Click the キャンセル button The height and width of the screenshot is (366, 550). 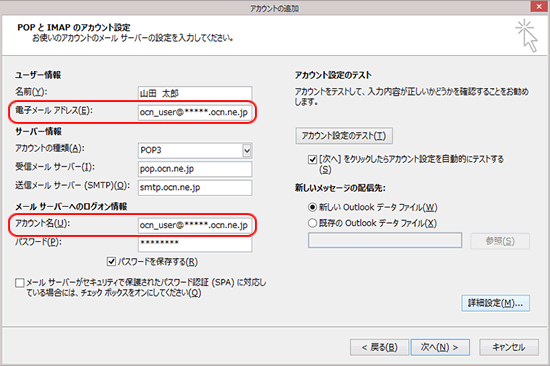509,347
